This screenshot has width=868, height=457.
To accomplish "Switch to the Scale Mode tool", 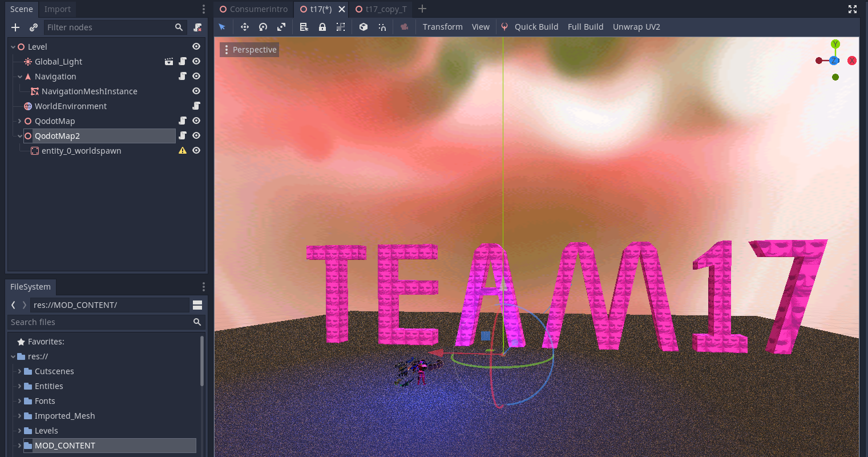I will click(281, 27).
